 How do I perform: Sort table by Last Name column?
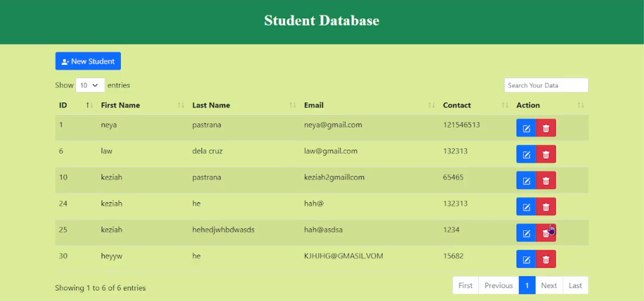[211, 105]
